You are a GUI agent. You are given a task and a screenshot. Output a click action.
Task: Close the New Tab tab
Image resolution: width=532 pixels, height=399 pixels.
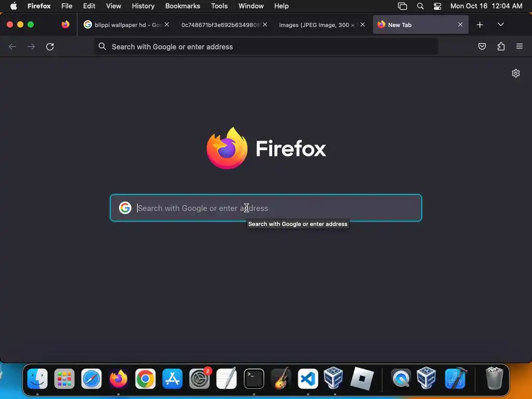[x=460, y=24]
